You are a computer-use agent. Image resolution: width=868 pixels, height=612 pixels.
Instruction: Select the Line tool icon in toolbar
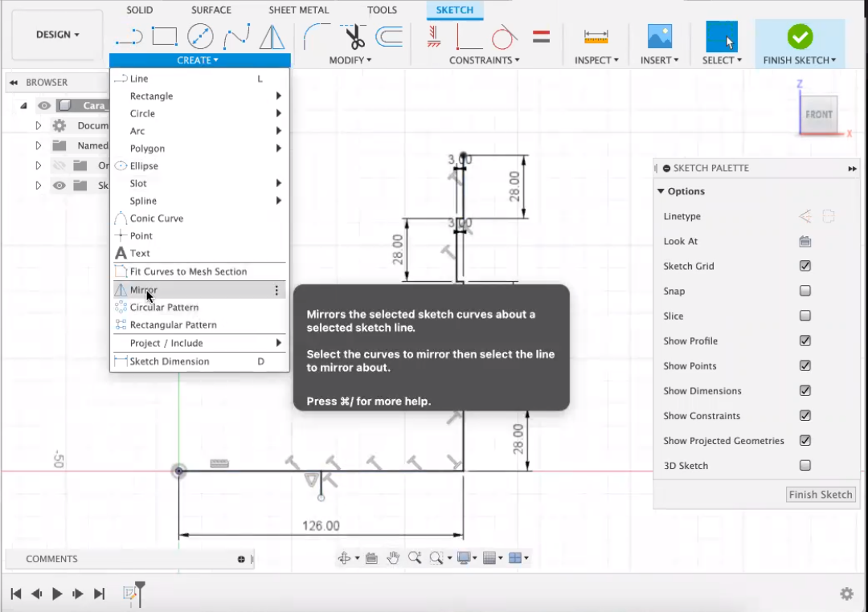tap(129, 37)
